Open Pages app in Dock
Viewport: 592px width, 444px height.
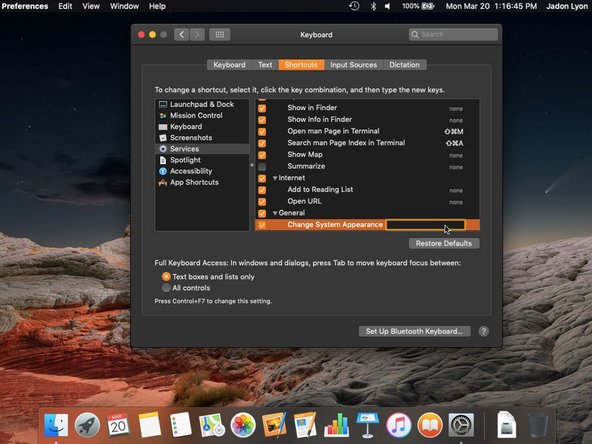[x=305, y=425]
